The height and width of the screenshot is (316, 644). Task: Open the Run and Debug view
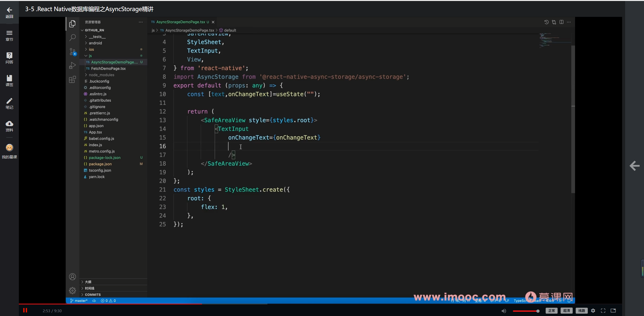72,65
